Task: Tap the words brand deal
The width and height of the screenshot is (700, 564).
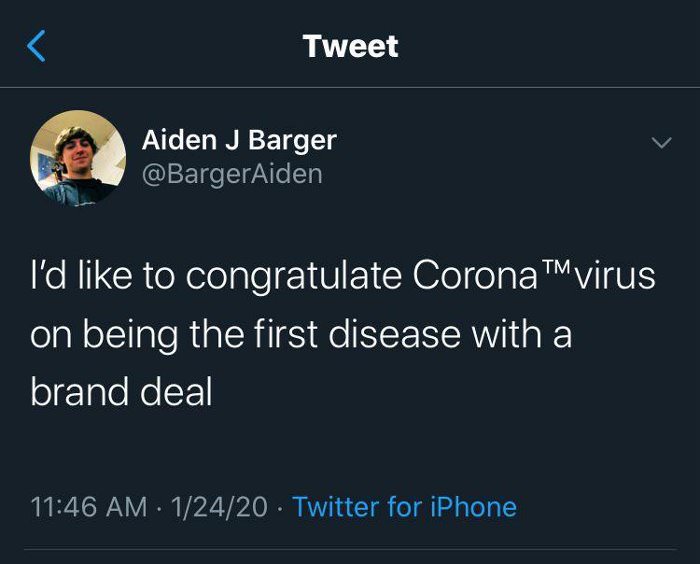Action: coord(122,391)
